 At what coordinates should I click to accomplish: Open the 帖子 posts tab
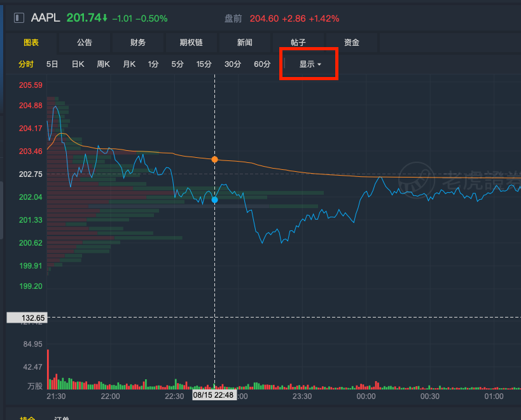click(298, 43)
